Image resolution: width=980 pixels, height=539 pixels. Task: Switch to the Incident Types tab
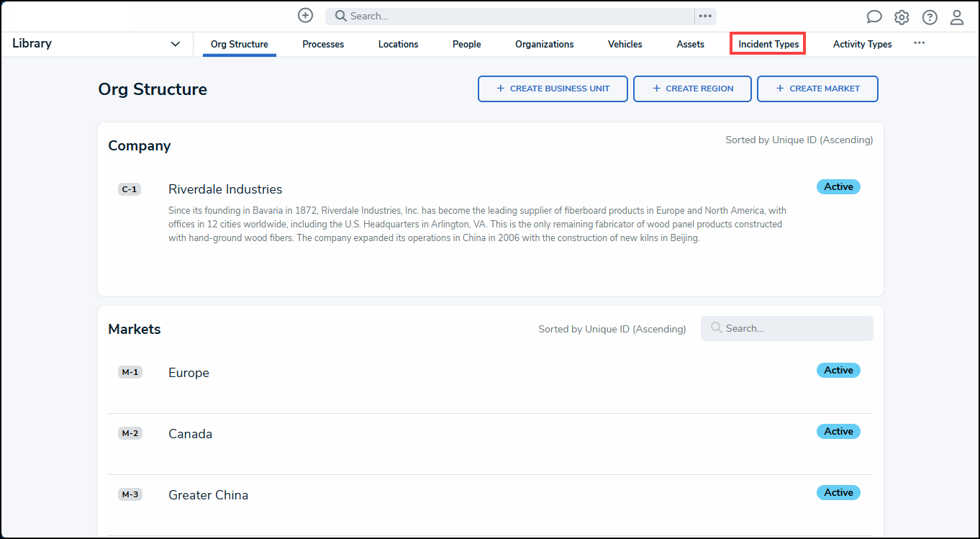[x=768, y=44]
